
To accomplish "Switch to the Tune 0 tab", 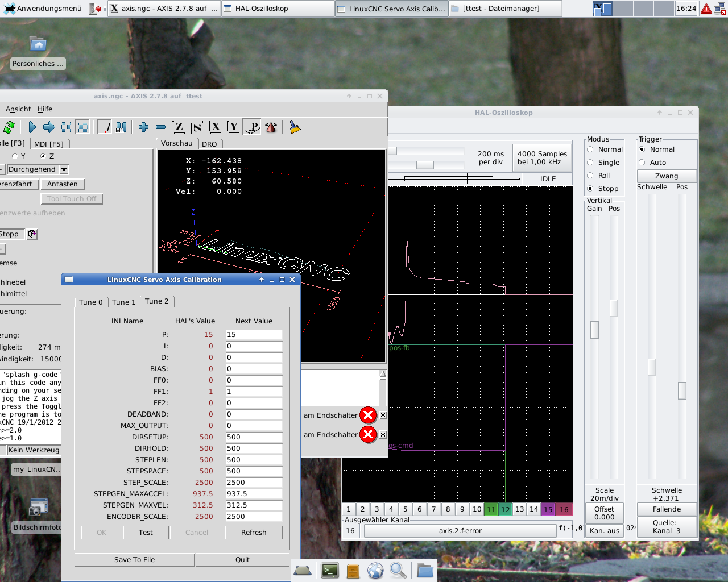I will point(91,302).
